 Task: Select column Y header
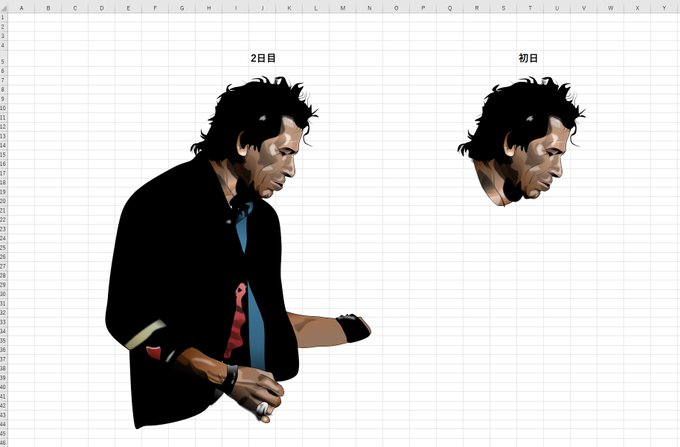(x=664, y=8)
